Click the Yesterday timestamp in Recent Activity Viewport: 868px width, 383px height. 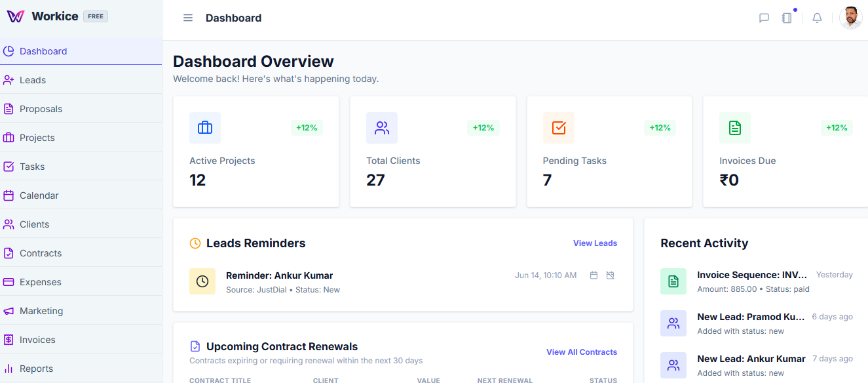(x=835, y=275)
